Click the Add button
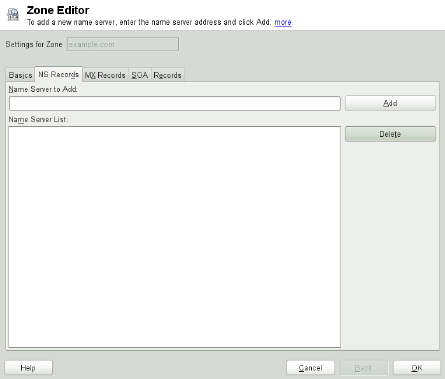The height and width of the screenshot is (379, 445). click(x=390, y=103)
